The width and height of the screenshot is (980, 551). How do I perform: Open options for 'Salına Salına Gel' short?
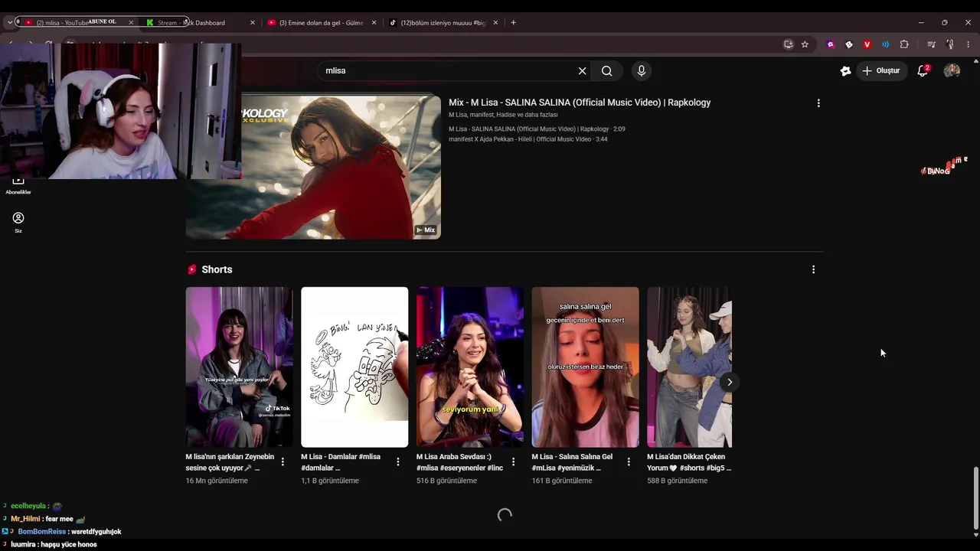click(629, 461)
